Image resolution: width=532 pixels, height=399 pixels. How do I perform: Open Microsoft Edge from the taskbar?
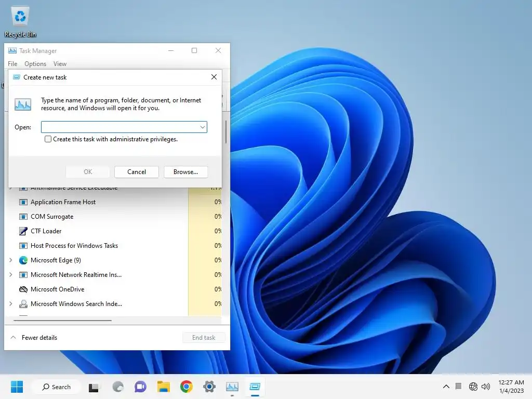tap(118, 387)
